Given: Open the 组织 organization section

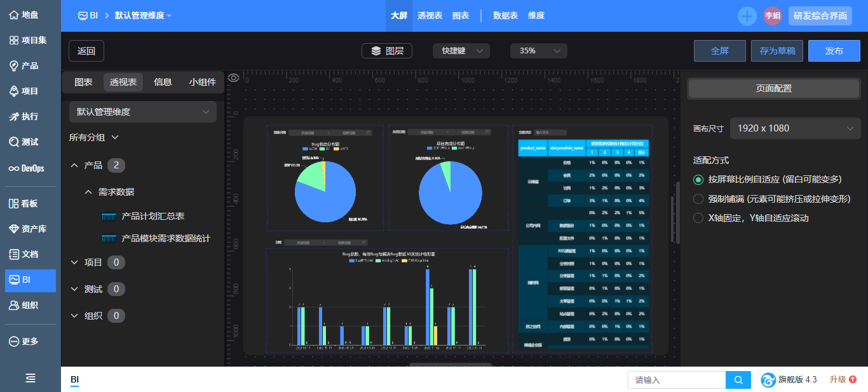Looking at the screenshot, I should pyautogui.click(x=24, y=305).
